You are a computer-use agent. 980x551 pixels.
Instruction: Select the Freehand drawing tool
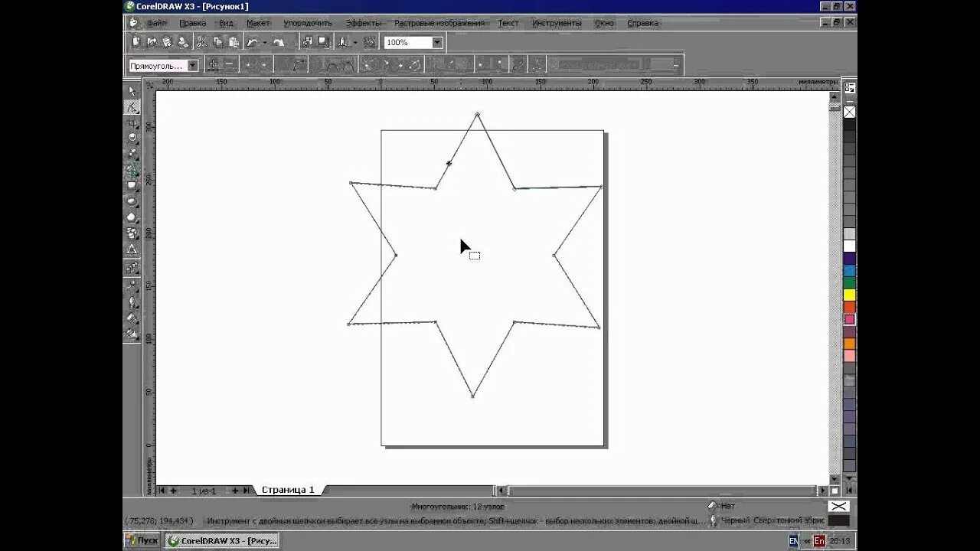[132, 155]
